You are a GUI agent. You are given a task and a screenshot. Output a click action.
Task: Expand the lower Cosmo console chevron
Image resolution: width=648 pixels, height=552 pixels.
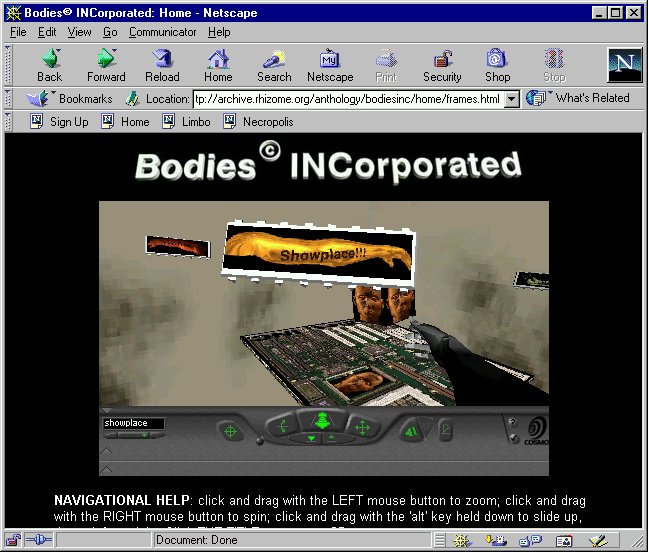[106, 469]
